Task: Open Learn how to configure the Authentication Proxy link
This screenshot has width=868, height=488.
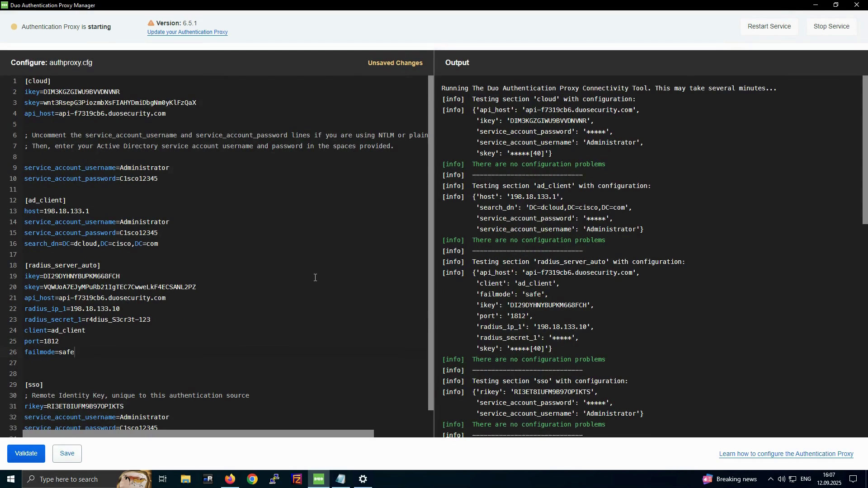Action: pyautogui.click(x=786, y=454)
